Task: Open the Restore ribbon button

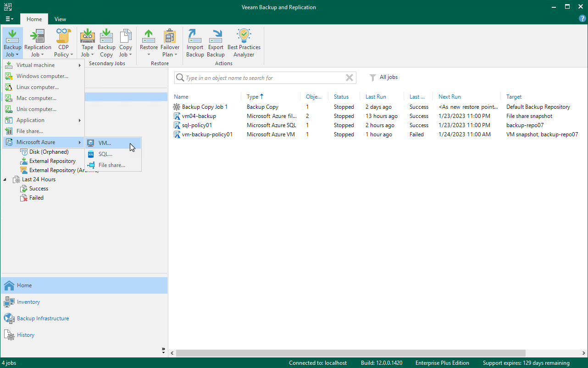Action: pos(149,43)
